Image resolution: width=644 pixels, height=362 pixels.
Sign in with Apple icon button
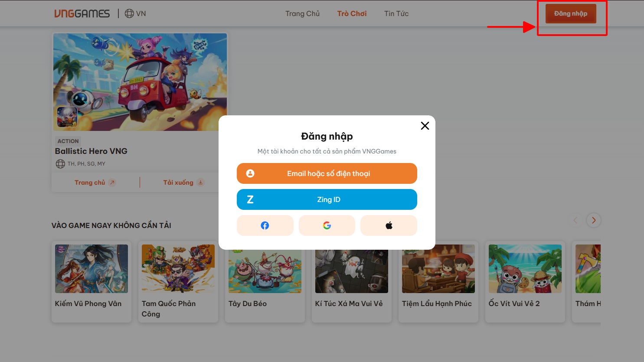(x=389, y=225)
